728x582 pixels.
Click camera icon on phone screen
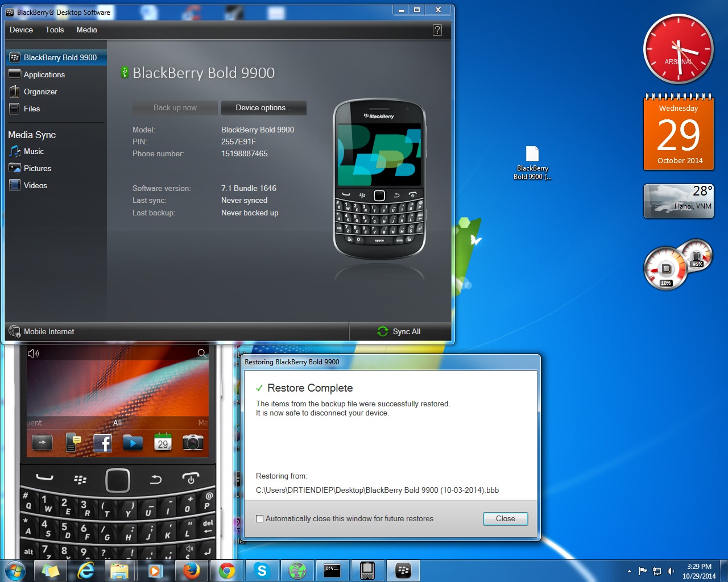pyautogui.click(x=193, y=442)
